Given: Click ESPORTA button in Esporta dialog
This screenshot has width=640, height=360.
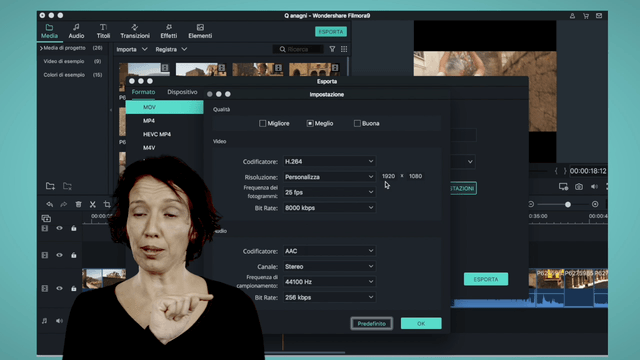Looking at the screenshot, I should [x=486, y=279].
